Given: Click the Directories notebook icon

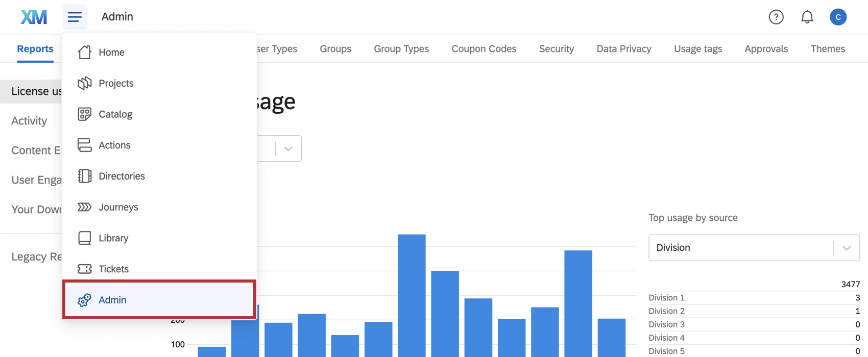Looking at the screenshot, I should point(84,176).
